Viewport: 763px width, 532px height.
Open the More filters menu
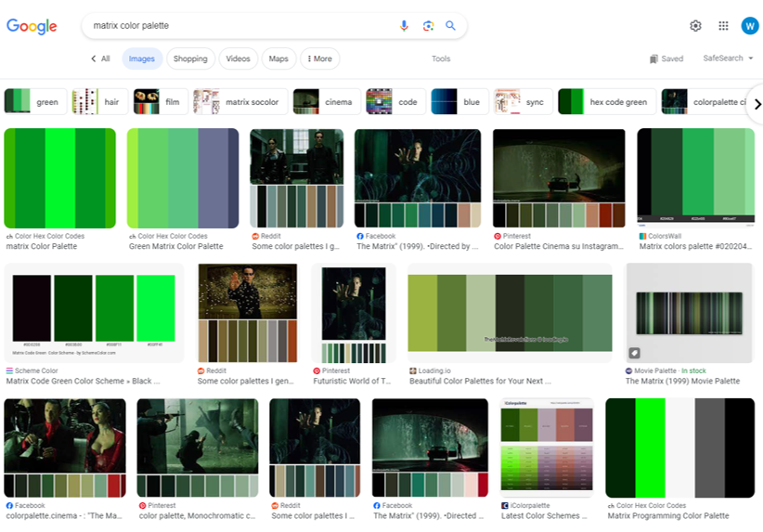pos(319,58)
